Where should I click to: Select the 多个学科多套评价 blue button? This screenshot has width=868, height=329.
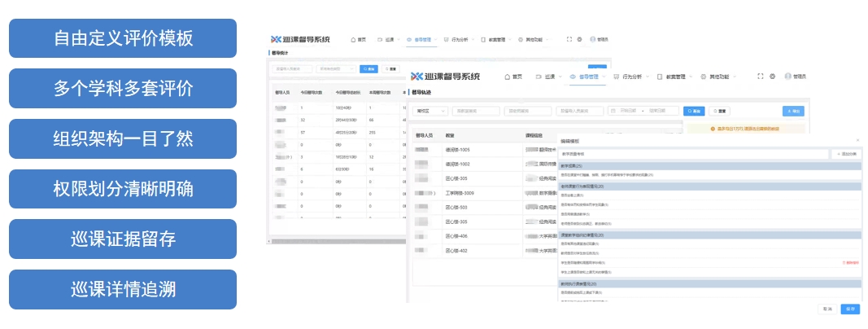tap(123, 89)
